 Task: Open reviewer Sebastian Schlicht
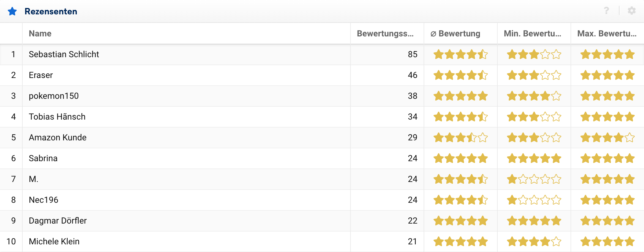(64, 54)
